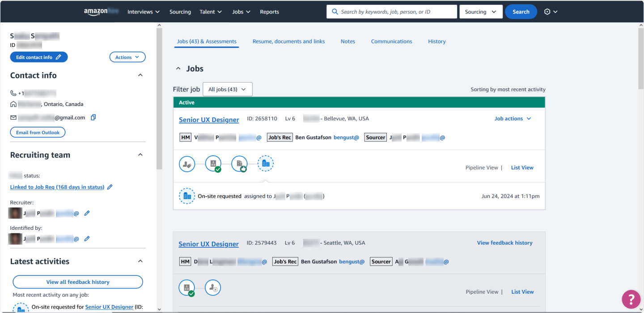Open the Jobs header dropdown

click(241, 12)
